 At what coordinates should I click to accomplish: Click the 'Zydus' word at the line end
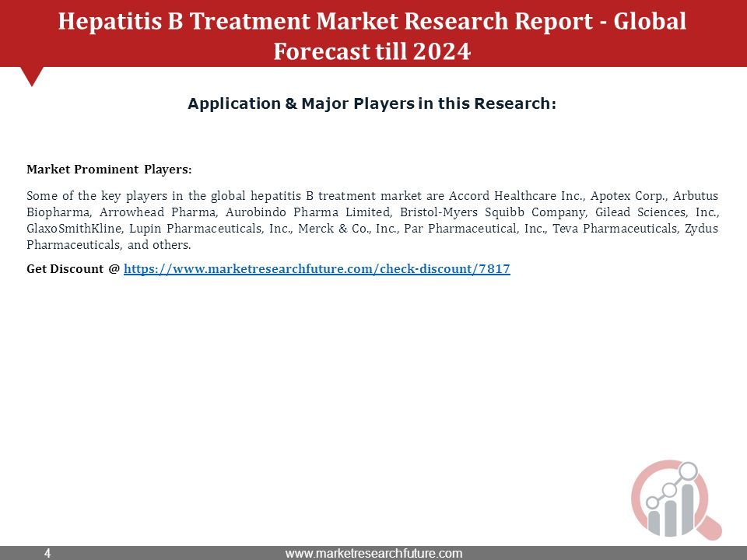[701, 229]
